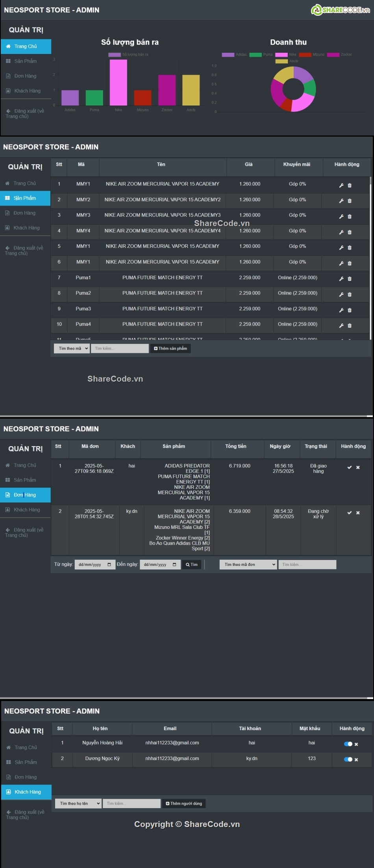
Task: Click the yellow Aoclb bar in sales chart
Action: tap(191, 90)
